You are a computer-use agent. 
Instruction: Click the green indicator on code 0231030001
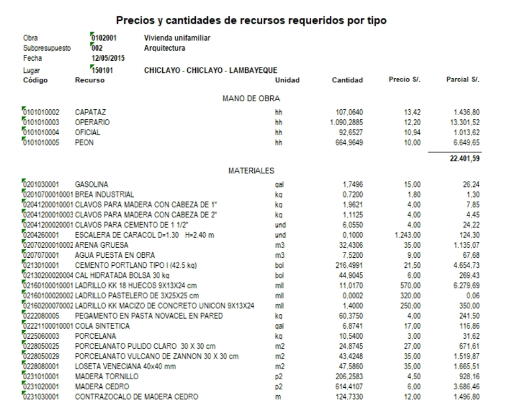pyautogui.click(x=24, y=393)
